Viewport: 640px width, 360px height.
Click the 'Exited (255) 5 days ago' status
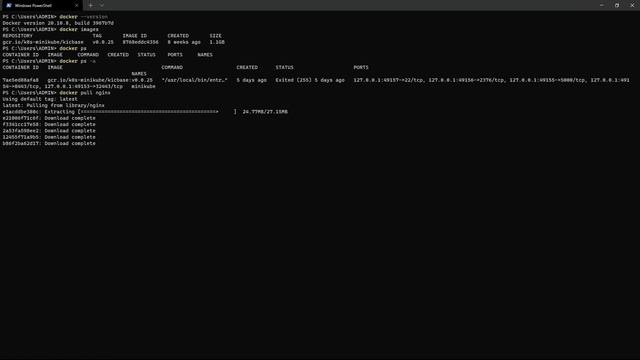coord(310,80)
